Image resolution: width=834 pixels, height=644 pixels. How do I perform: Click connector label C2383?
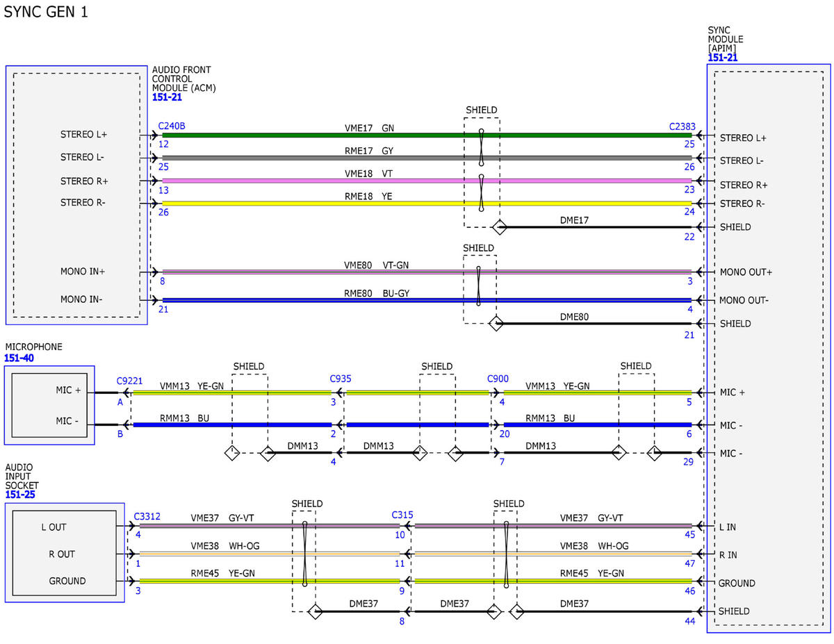tap(682, 126)
